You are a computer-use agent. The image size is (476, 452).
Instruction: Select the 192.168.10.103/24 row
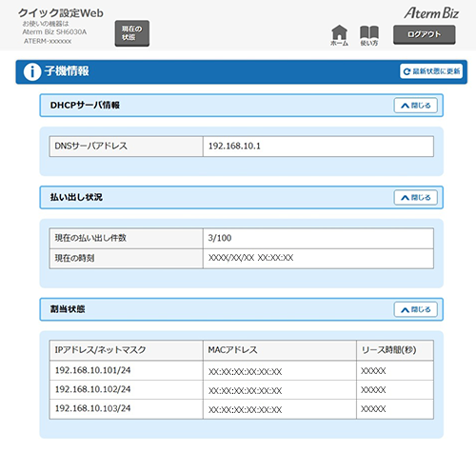242,409
